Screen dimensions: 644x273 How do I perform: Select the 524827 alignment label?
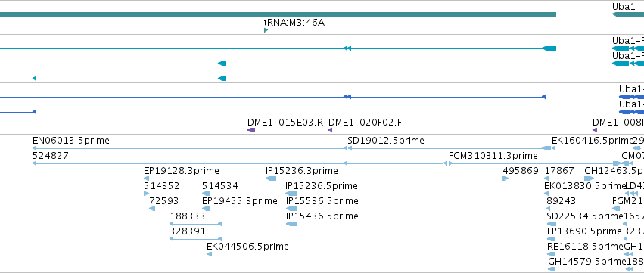coord(51,156)
